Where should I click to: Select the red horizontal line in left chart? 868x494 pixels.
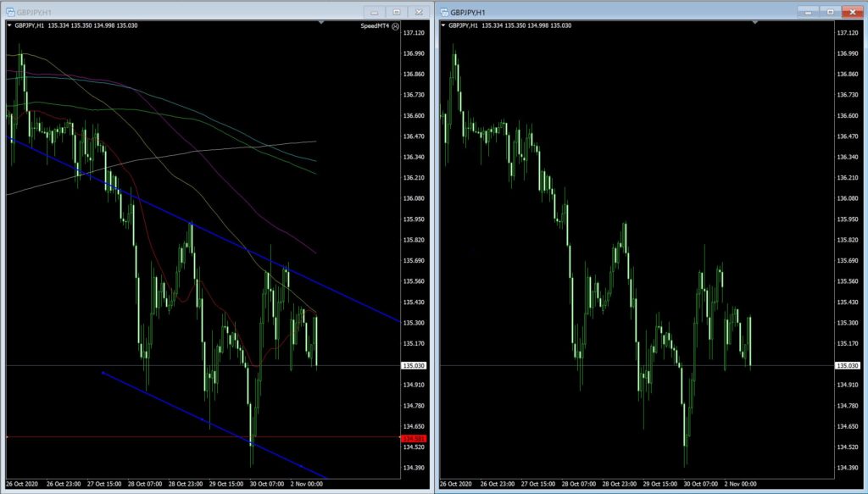tap(170, 437)
